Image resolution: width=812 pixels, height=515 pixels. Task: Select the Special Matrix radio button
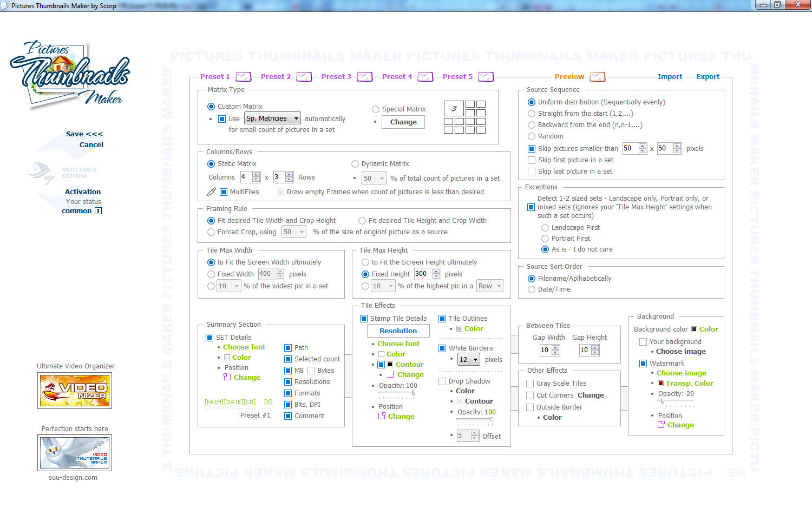[376, 109]
